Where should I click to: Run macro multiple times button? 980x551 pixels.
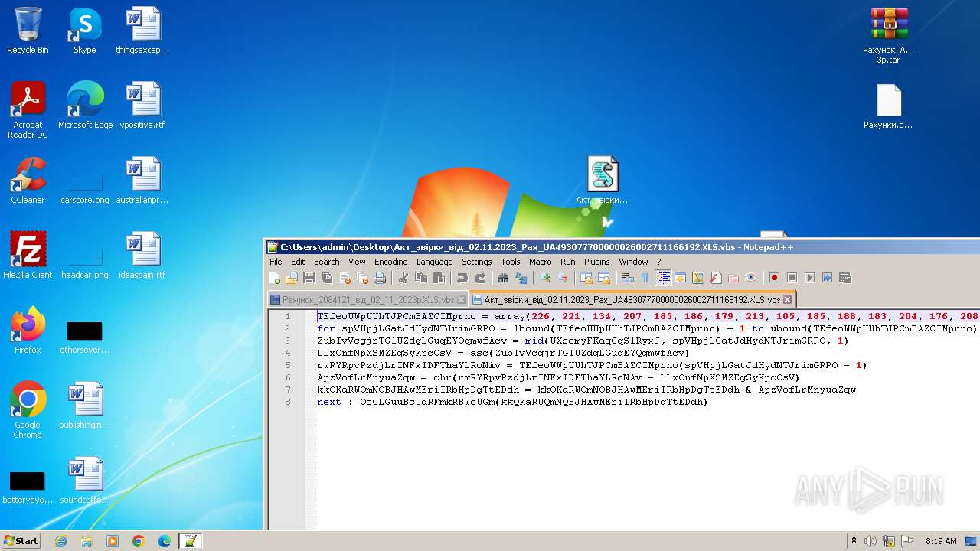[x=827, y=278]
